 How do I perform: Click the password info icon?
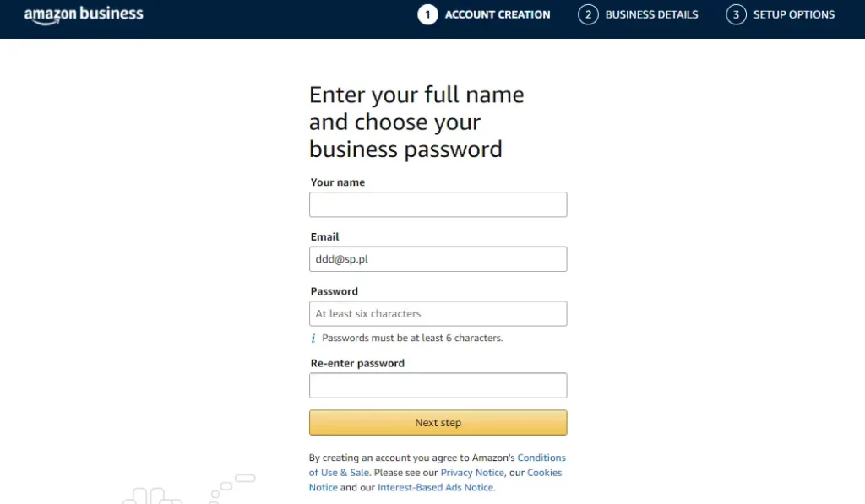[313, 339]
